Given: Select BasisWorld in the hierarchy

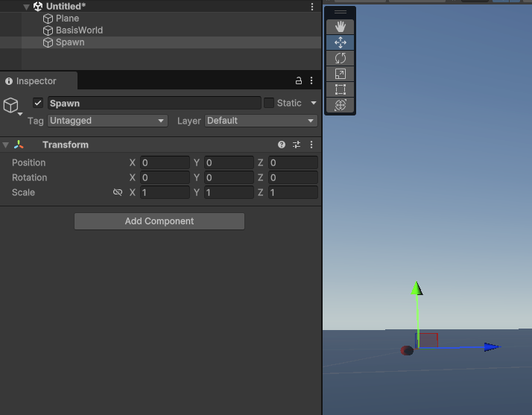Looking at the screenshot, I should (79, 31).
